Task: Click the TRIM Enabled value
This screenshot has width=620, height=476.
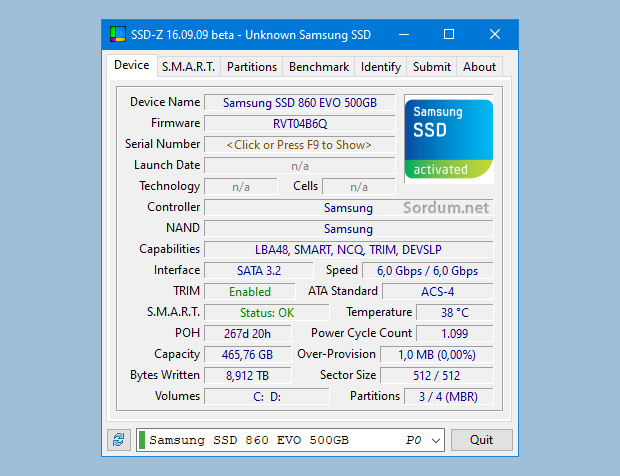Action: [250, 291]
